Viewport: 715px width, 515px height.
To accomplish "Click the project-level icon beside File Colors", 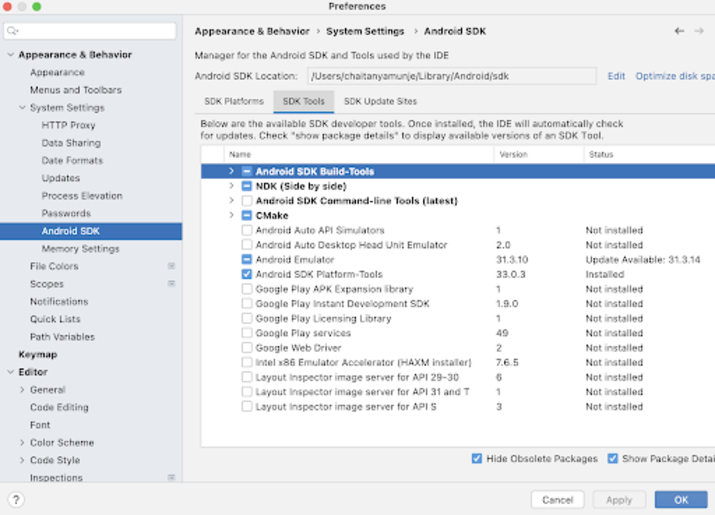I will click(x=171, y=266).
